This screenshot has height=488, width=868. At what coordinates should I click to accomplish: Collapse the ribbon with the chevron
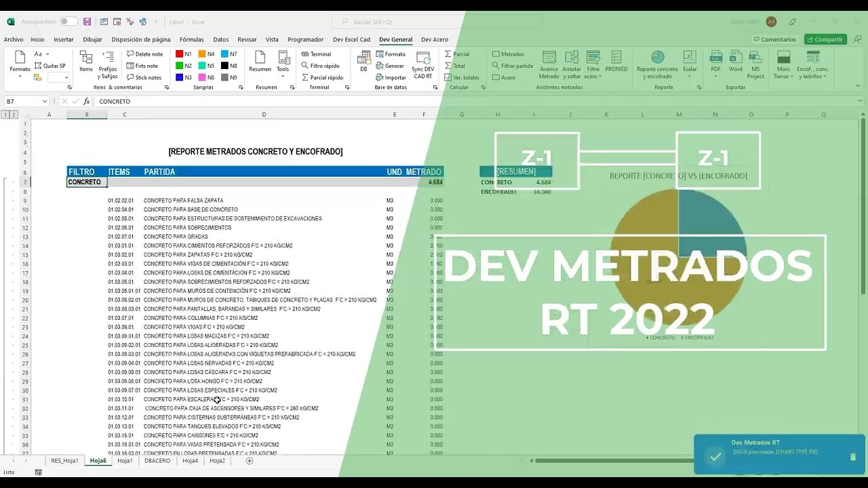click(x=859, y=87)
